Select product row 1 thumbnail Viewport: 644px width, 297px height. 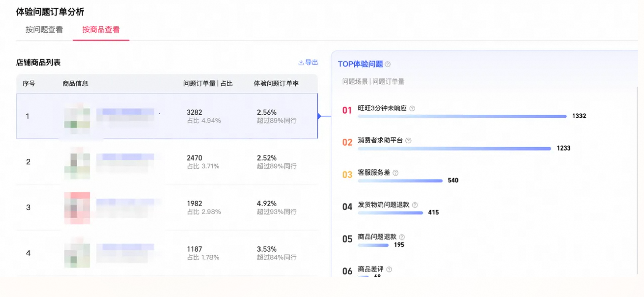pyautogui.click(x=77, y=118)
